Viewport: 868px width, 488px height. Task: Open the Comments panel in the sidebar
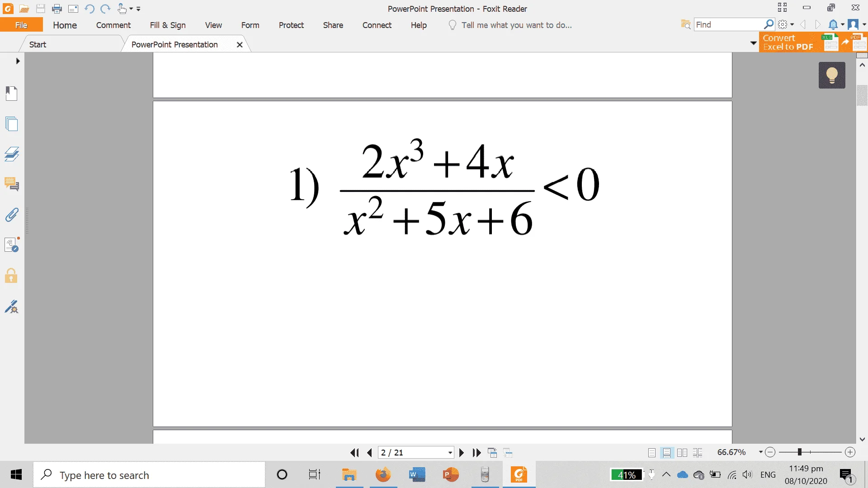point(11,184)
